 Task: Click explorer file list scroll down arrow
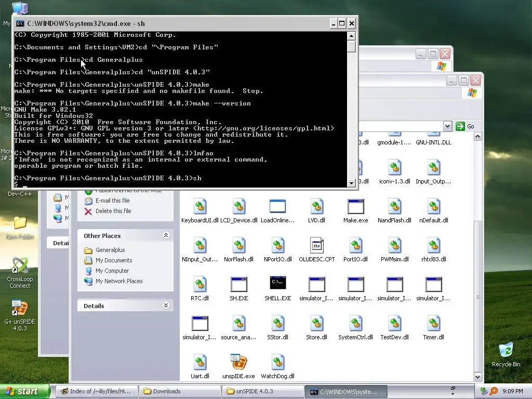click(478, 377)
